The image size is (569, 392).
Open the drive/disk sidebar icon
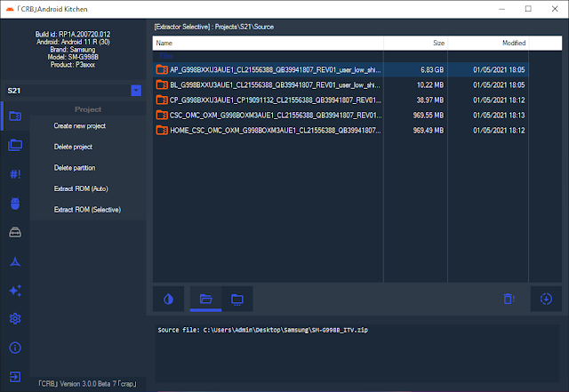[x=15, y=232]
